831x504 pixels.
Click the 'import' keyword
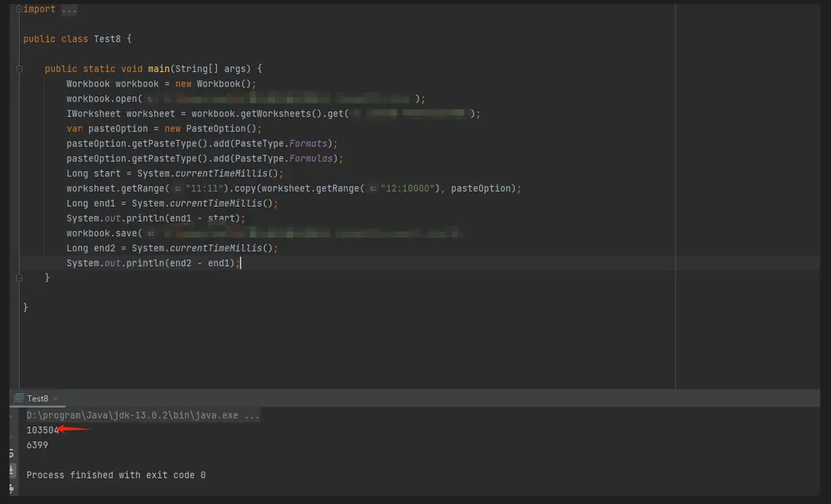(39, 10)
